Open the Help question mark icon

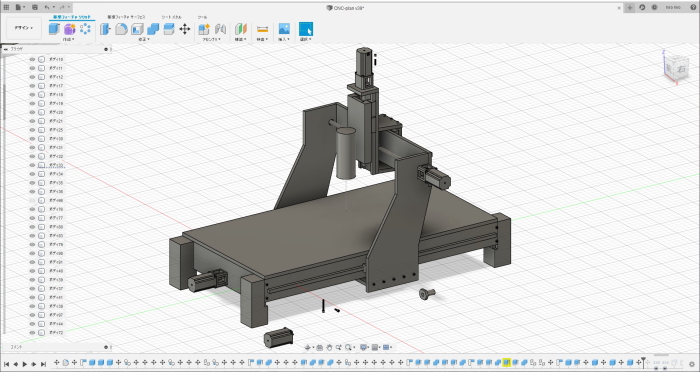692,8
